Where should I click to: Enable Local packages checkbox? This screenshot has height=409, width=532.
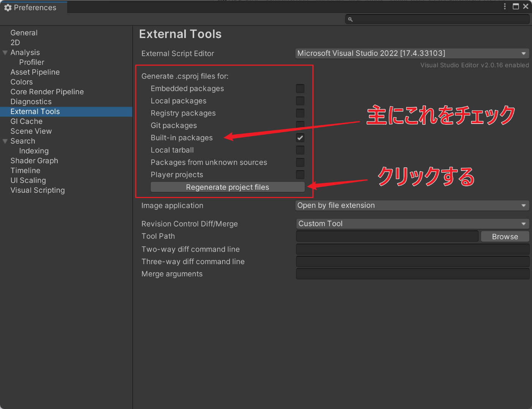tap(300, 101)
